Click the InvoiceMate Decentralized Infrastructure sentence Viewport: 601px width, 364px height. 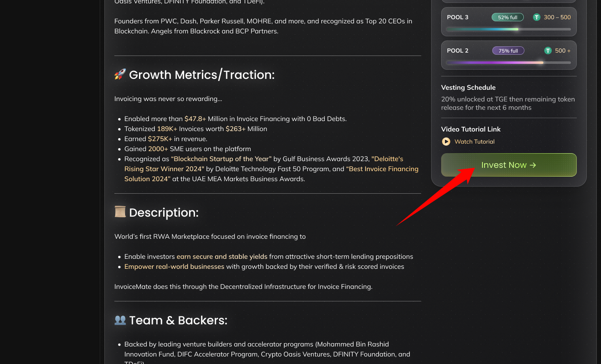243,286
